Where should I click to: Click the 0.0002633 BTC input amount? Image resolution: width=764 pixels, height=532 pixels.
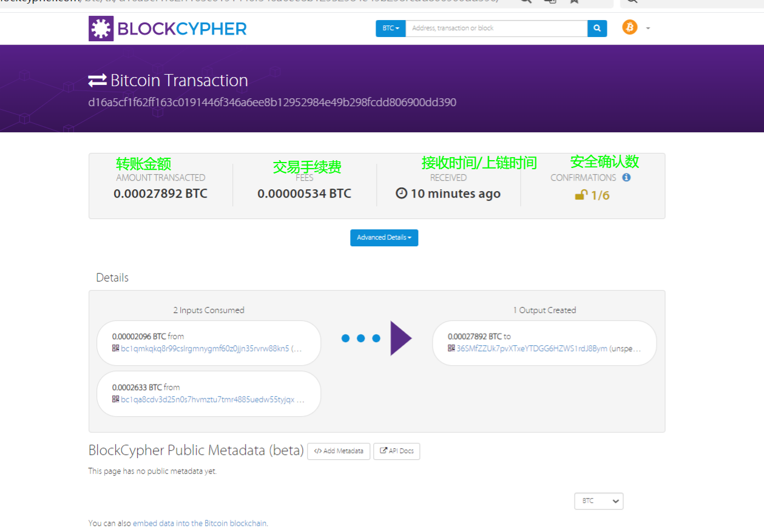(x=137, y=387)
